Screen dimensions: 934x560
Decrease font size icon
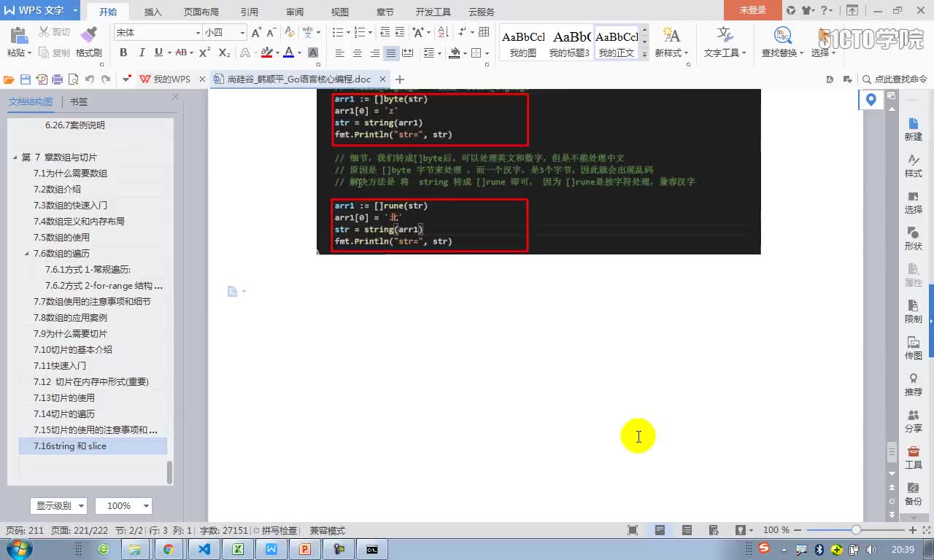(271, 32)
